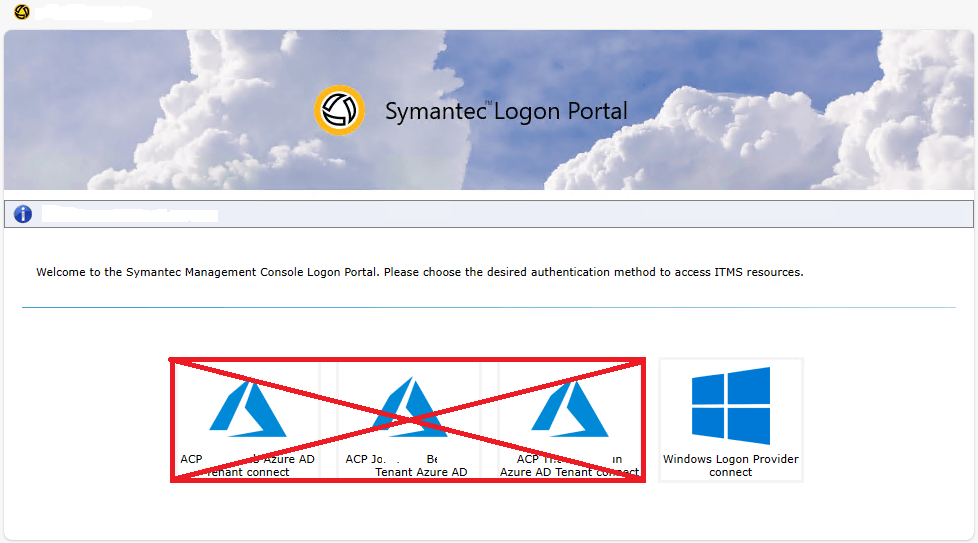The height and width of the screenshot is (543, 978).
Task: Click the horizontal divider below welcome text
Action: click(488, 308)
